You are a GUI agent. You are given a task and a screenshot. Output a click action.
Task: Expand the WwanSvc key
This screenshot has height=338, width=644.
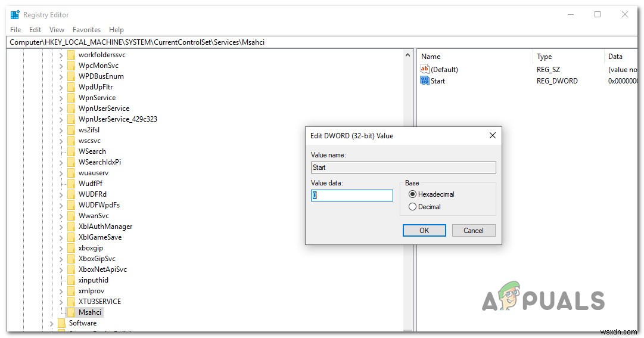click(x=61, y=216)
